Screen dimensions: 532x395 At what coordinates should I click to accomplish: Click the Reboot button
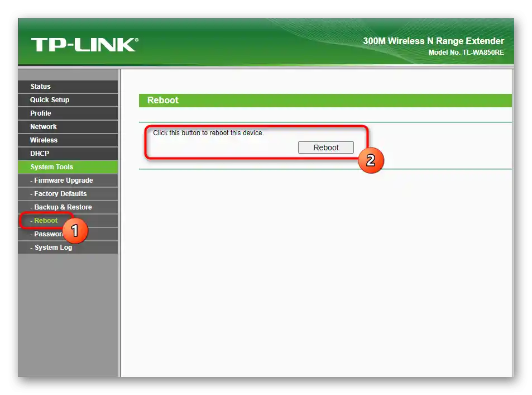coord(325,147)
